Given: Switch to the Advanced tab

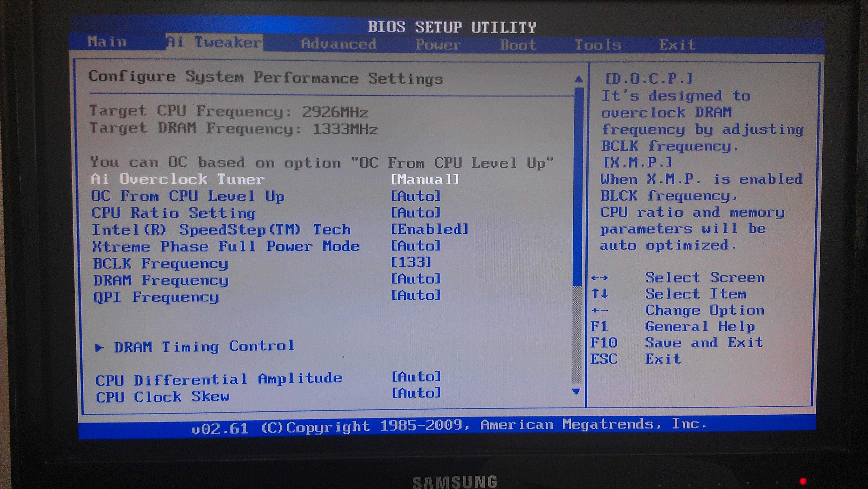Looking at the screenshot, I should pyautogui.click(x=338, y=44).
